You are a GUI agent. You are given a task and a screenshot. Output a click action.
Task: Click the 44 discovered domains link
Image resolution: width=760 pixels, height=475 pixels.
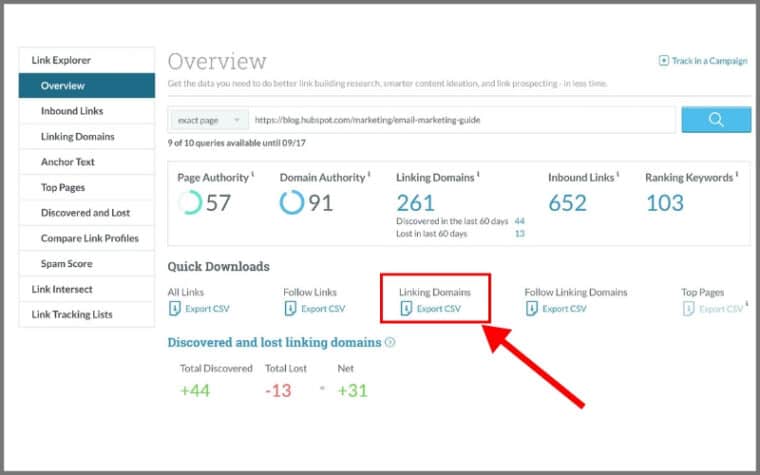click(x=519, y=221)
